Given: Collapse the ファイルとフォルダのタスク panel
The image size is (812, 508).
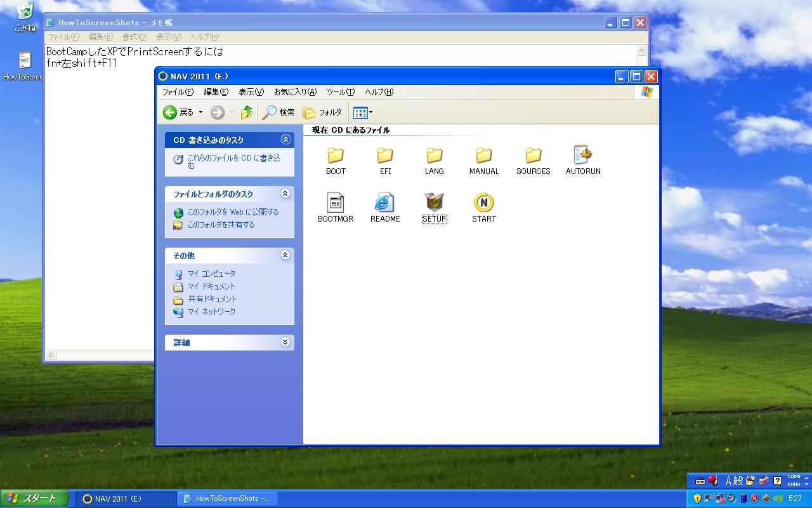Looking at the screenshot, I should [285, 193].
